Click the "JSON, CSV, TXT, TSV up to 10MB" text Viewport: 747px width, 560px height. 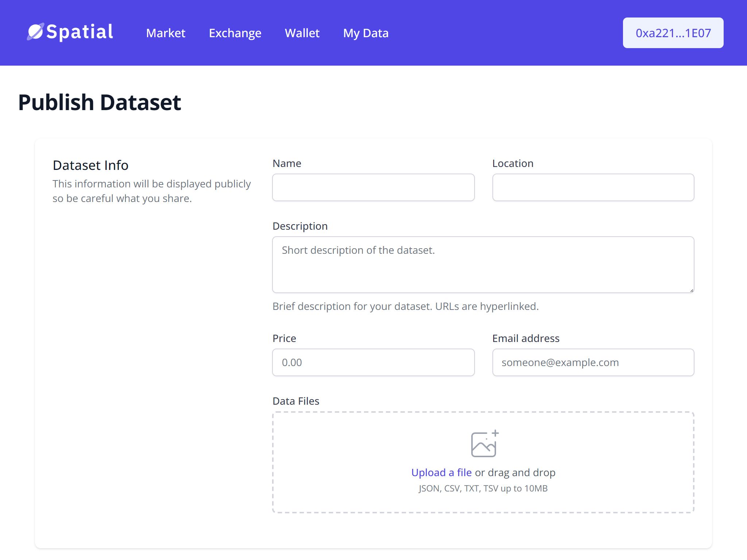pos(483,489)
